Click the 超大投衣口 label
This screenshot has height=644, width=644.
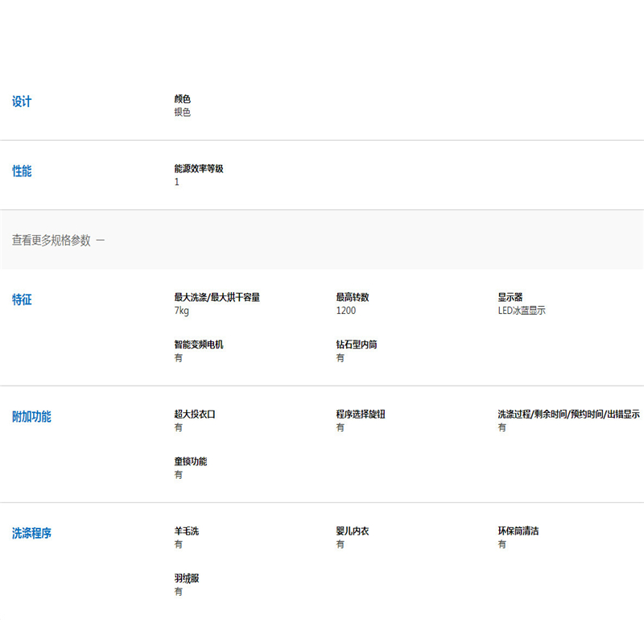coord(195,414)
